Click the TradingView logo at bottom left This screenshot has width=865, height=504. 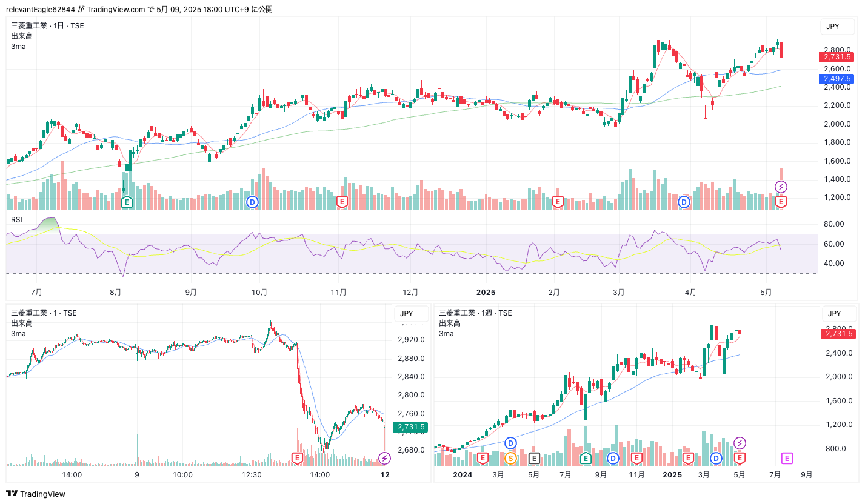click(x=36, y=494)
